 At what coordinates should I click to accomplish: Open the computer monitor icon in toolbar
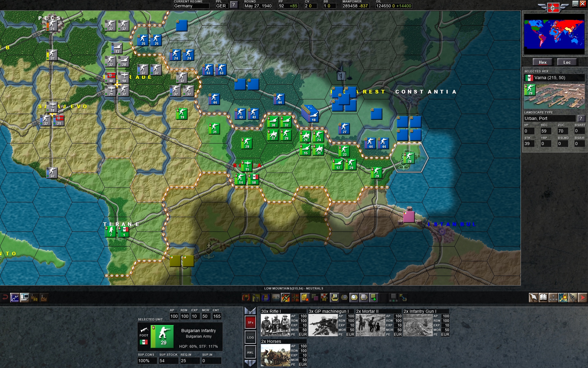pos(24,297)
